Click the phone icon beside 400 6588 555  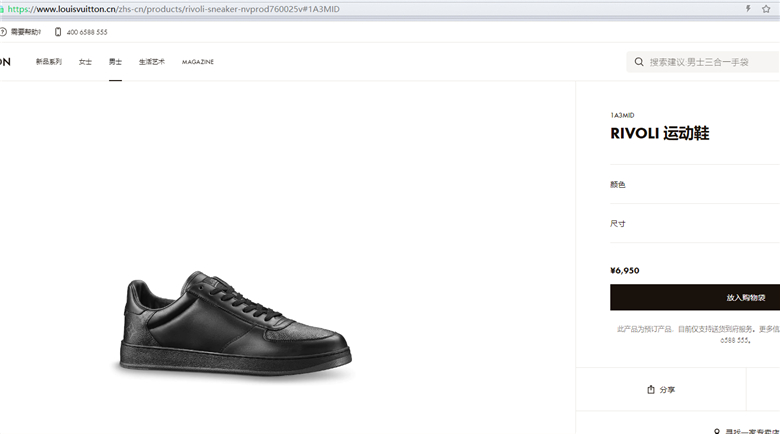point(58,32)
